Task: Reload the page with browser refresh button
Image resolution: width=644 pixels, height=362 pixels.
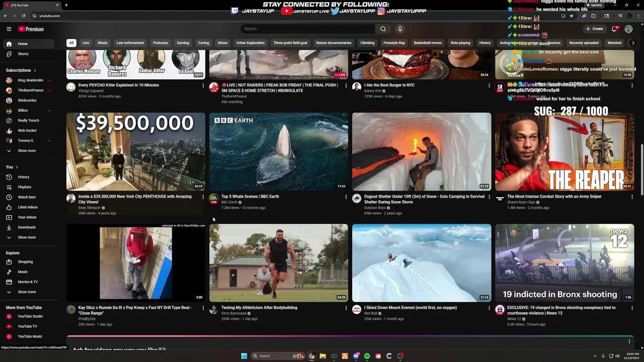Action: click(23, 16)
